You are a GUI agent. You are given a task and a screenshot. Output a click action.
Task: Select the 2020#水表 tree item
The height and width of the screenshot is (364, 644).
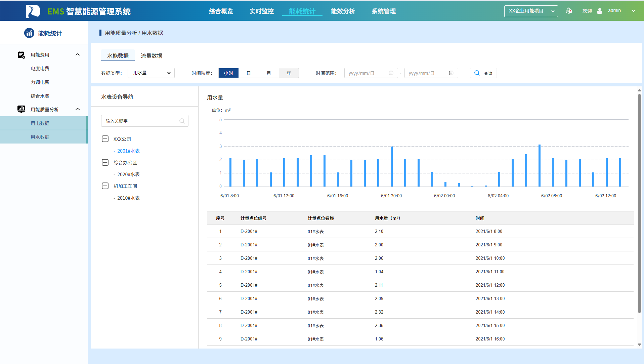(x=128, y=174)
